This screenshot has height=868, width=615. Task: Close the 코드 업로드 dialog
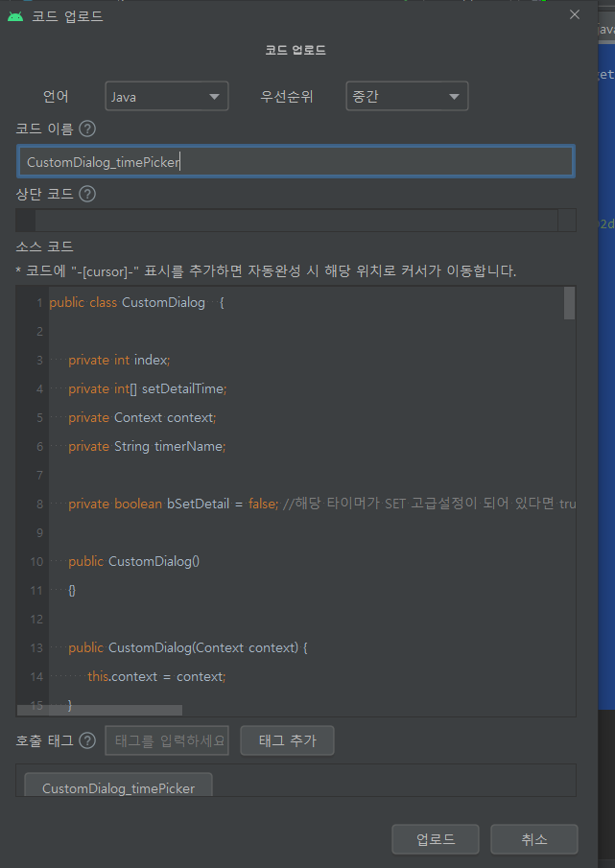[x=575, y=15]
